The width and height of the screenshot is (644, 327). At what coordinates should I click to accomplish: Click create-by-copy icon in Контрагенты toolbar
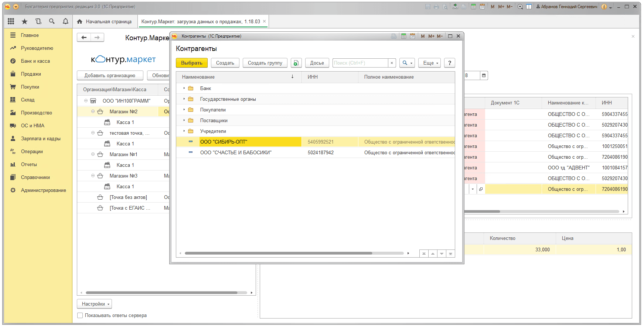296,63
